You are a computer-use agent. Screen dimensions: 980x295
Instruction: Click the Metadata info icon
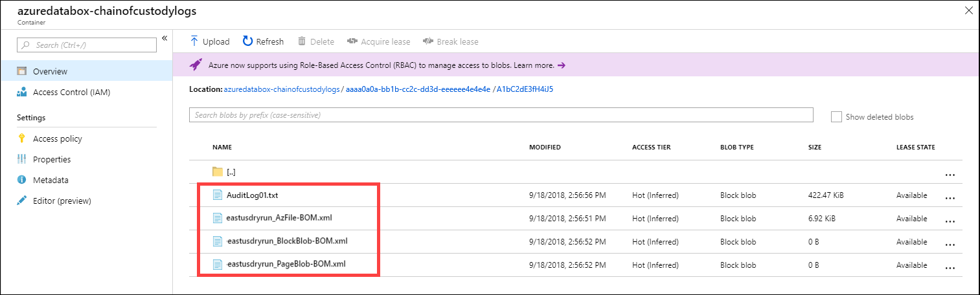(22, 180)
